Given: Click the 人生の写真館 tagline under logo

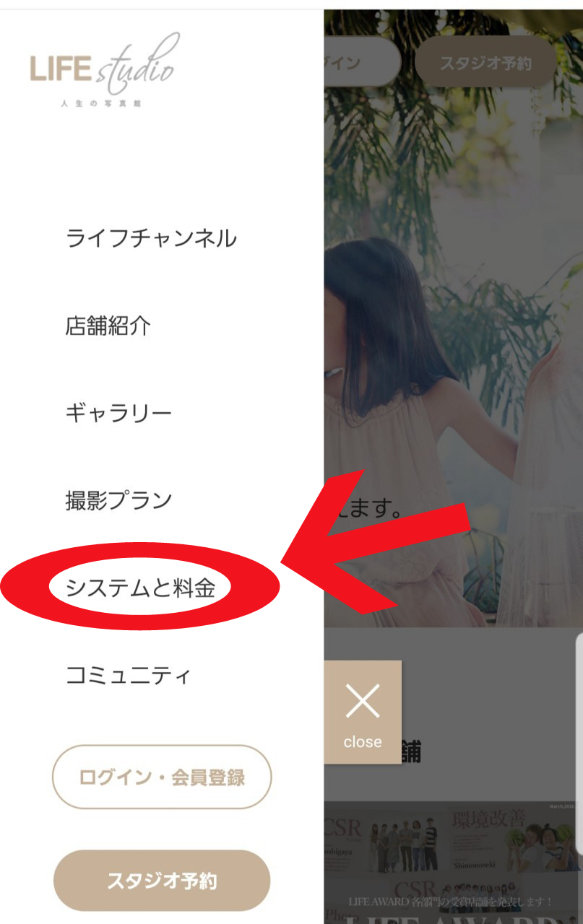Looking at the screenshot, I should (x=101, y=103).
